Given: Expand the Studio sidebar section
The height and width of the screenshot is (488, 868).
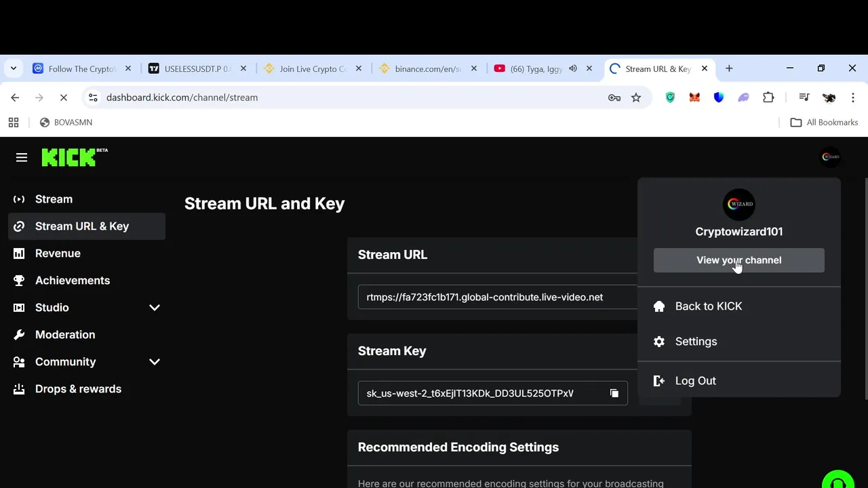Looking at the screenshot, I should [155, 308].
